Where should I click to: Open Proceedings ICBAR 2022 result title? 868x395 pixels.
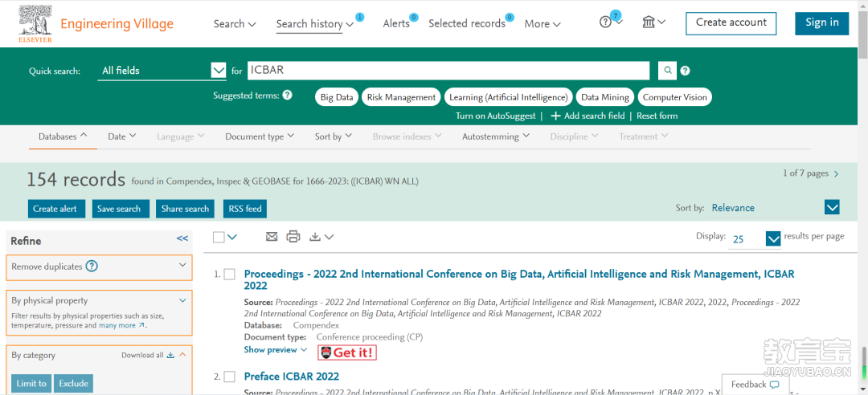[x=519, y=279]
